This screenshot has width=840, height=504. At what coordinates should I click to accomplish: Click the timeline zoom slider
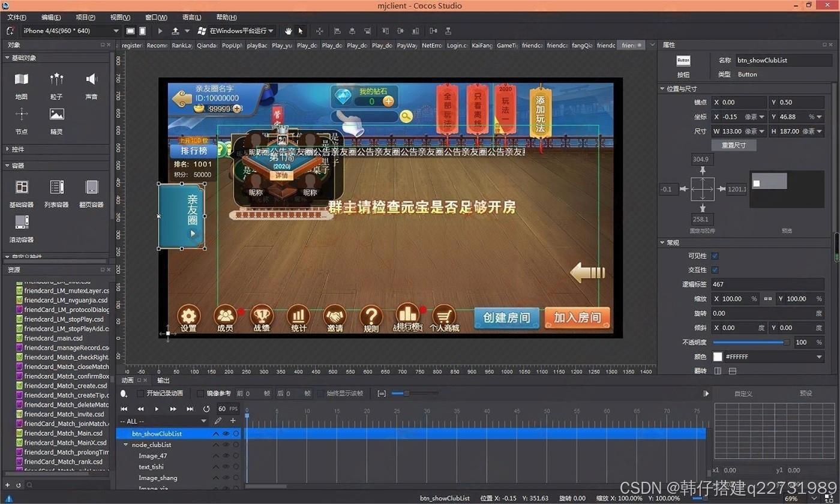[416, 394]
